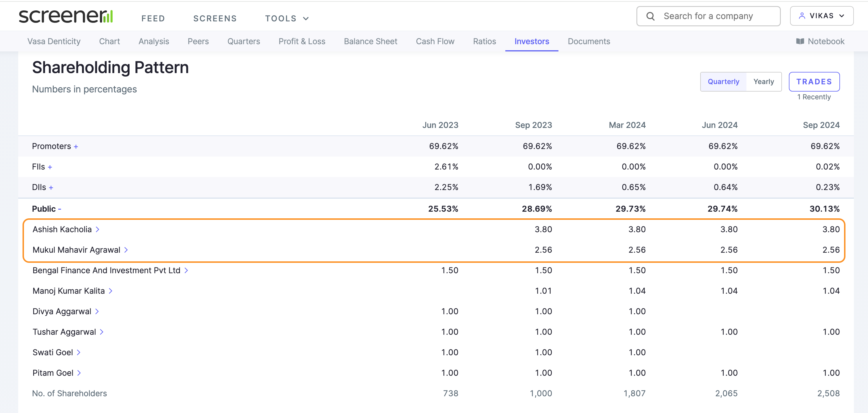Open Bengal Finance And Investment Pvt Ltd link
868x413 pixels.
[x=107, y=270]
